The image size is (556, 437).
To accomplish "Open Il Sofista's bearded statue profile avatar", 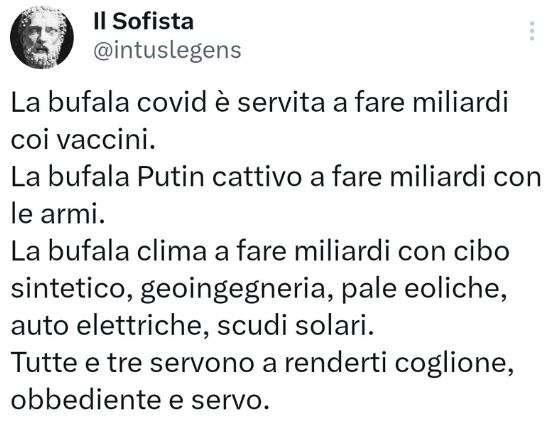I will 42,38.
